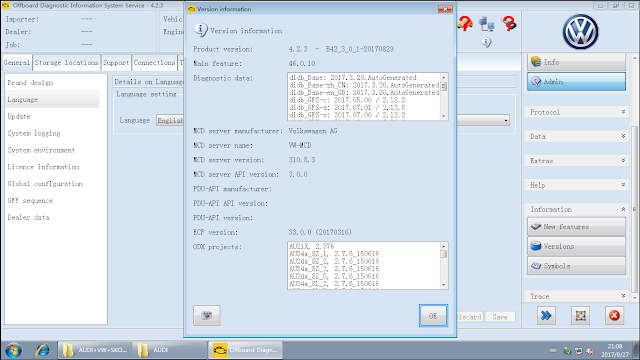The image size is (640, 360).
Task: Open AUDI+VW+SKO folder in taskbar
Action: click(95, 350)
